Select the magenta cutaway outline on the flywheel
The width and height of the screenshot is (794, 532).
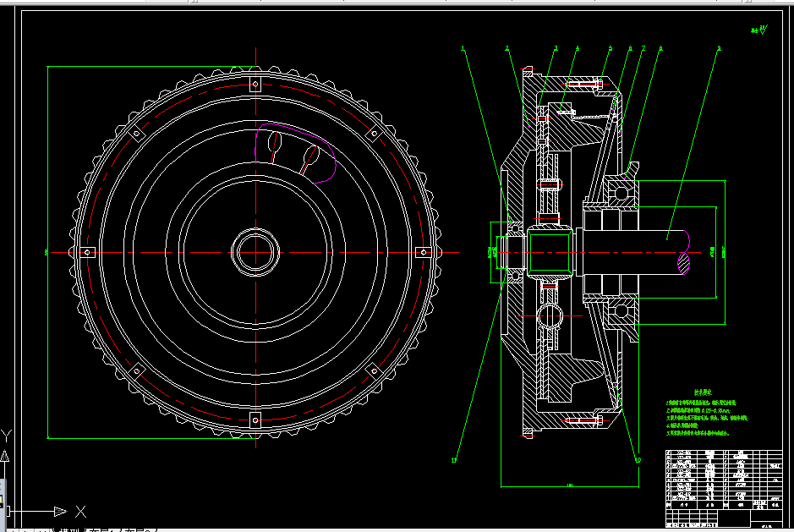295,152
